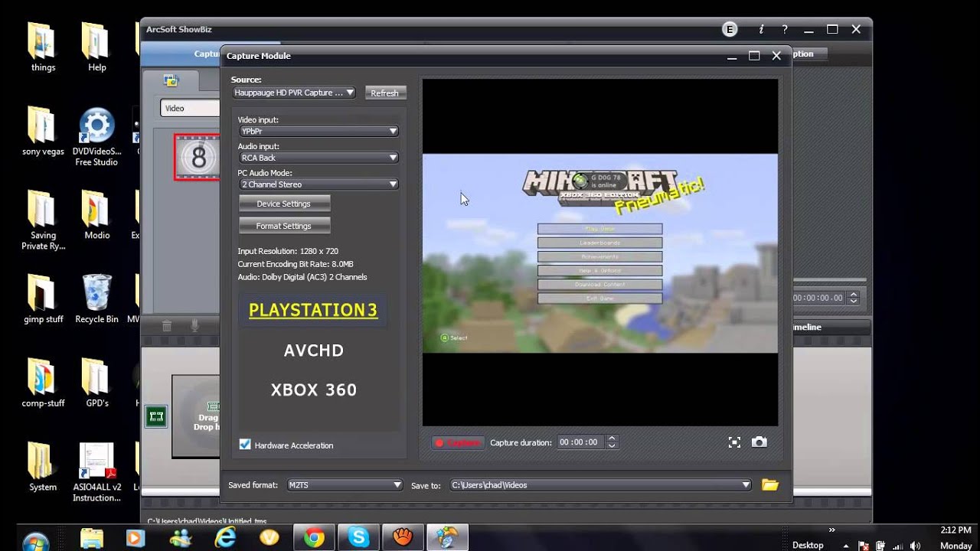Screen dimensions: 980x551
Task: Click the Refresh button
Action: (x=385, y=93)
